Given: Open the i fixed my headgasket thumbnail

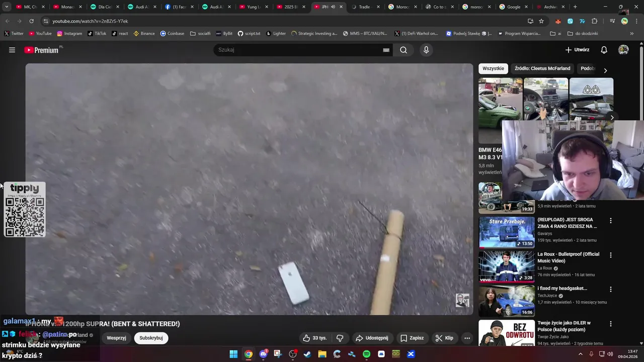Looking at the screenshot, I should coord(506,301).
